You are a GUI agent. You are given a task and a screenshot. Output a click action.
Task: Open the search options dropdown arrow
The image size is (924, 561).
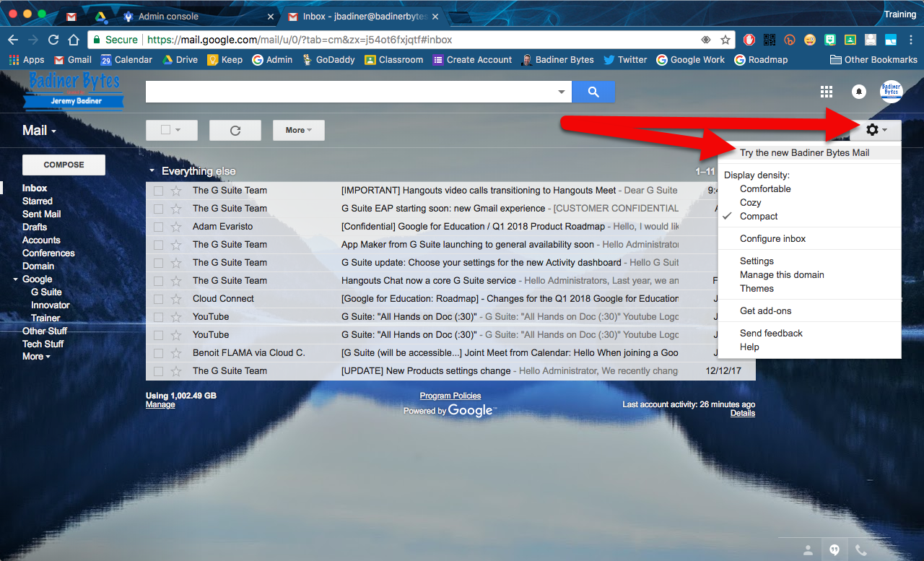click(562, 92)
